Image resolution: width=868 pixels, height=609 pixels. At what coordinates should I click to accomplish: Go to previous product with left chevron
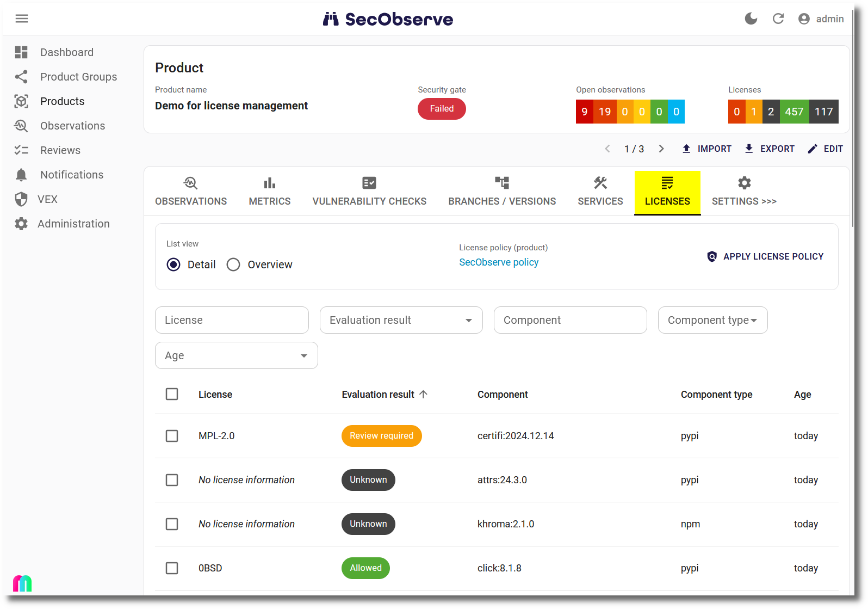(x=607, y=149)
